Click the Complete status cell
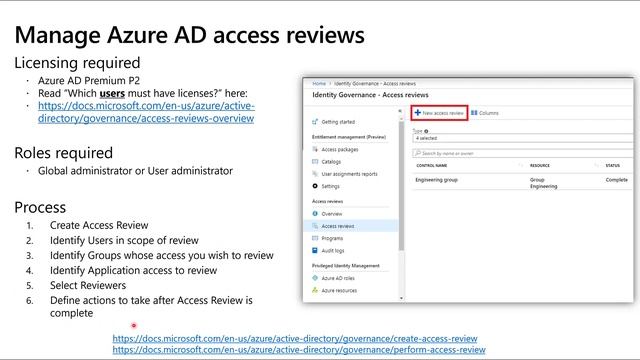The image size is (640, 360). coord(616,180)
